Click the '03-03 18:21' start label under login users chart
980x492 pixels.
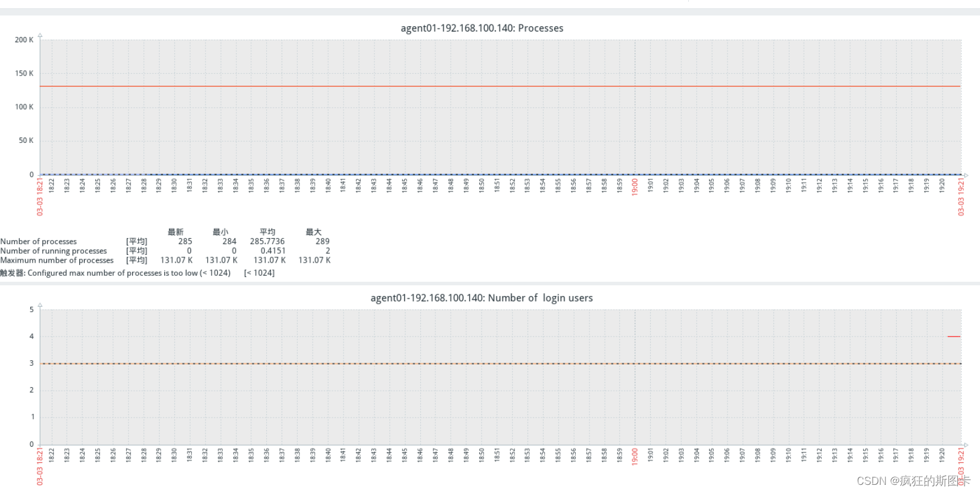click(40, 466)
